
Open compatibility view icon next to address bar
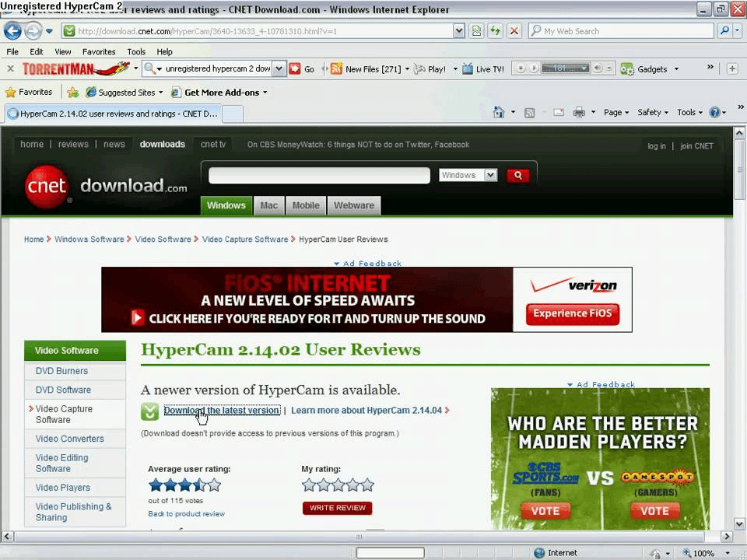pos(476,31)
